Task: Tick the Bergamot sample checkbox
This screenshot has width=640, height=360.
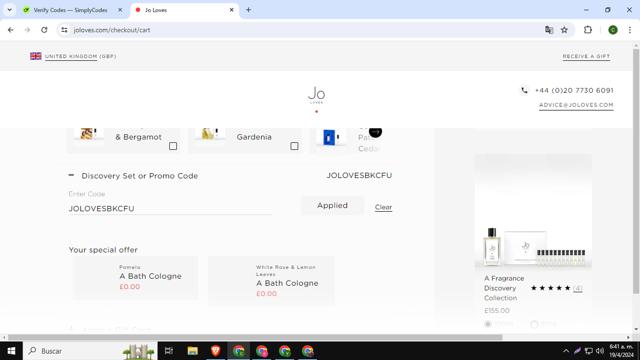Action: point(173,146)
